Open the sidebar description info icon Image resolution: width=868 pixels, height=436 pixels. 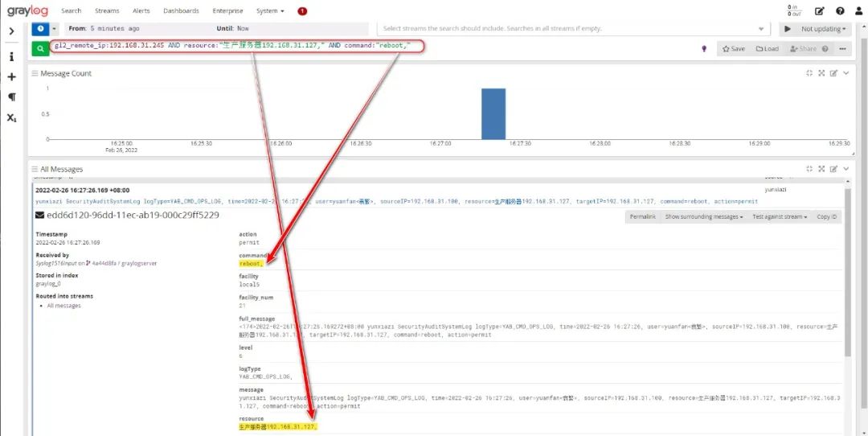tap(11, 57)
